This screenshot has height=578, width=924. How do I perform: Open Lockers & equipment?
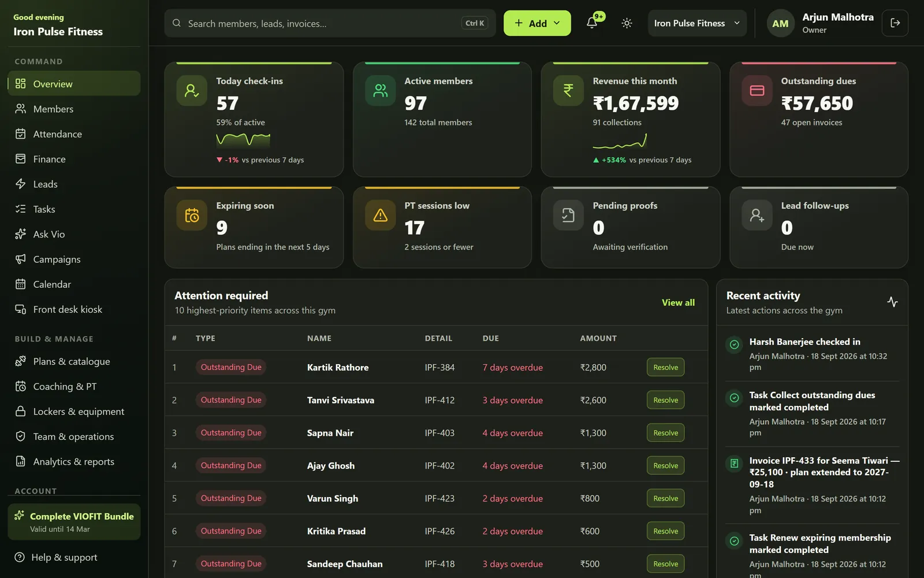coord(74,412)
